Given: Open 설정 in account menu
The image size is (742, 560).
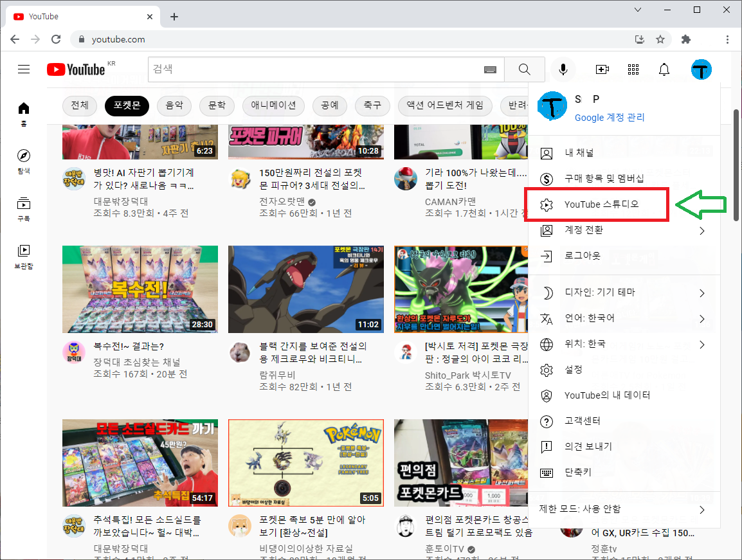Looking at the screenshot, I should click(624, 369).
